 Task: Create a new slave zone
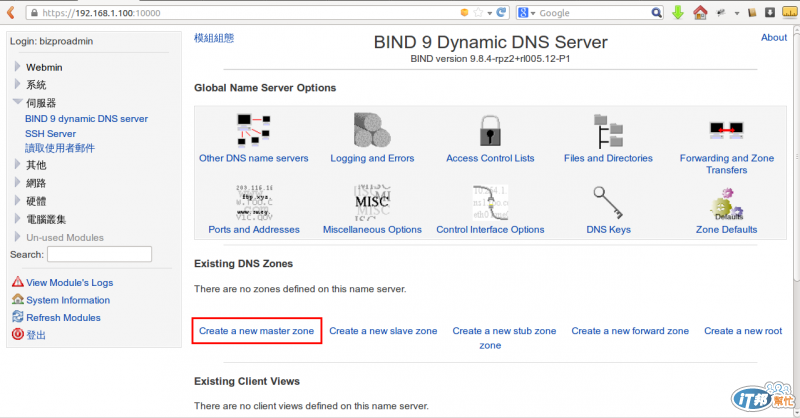coord(383,331)
